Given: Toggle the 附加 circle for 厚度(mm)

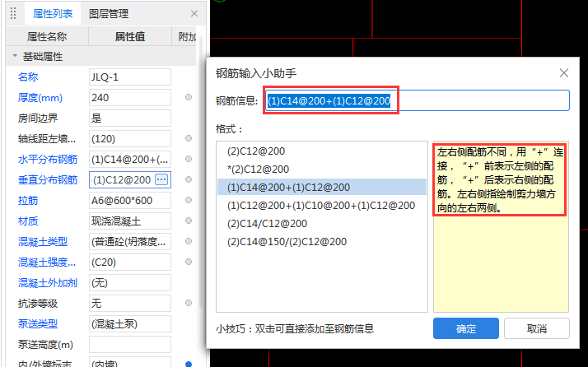Looking at the screenshot, I should (189, 97).
